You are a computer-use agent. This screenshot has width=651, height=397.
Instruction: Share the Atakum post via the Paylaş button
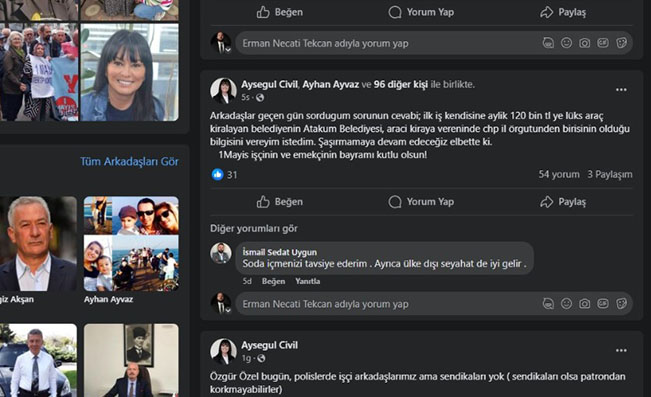click(x=563, y=202)
